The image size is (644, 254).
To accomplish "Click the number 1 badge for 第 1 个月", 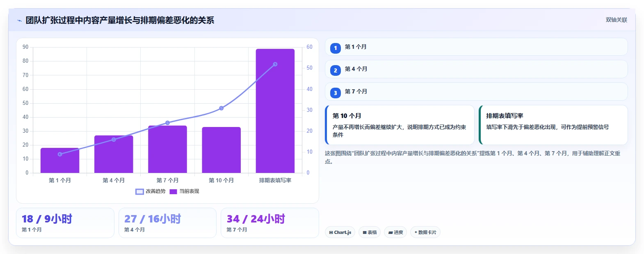I will coord(335,48).
